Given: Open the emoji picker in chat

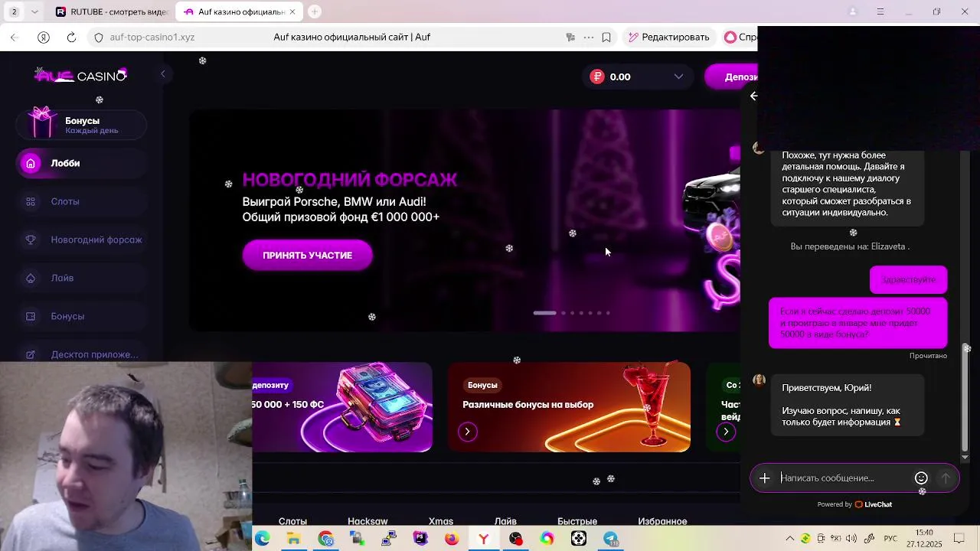Looking at the screenshot, I should click(921, 478).
